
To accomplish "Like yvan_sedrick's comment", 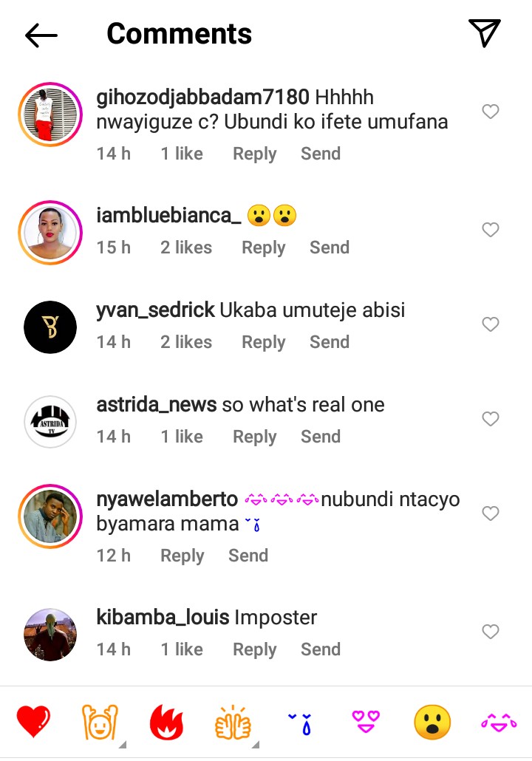I will coord(491,324).
